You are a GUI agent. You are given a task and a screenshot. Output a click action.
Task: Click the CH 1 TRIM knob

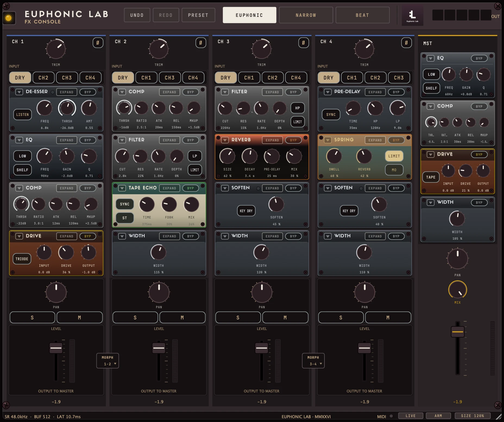pyautogui.click(x=56, y=49)
